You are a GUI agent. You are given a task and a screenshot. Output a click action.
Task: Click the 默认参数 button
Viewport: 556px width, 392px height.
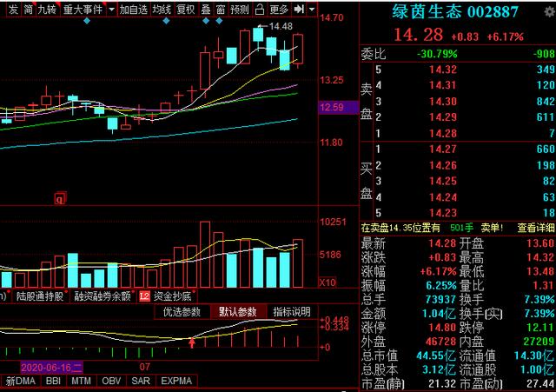point(237,312)
